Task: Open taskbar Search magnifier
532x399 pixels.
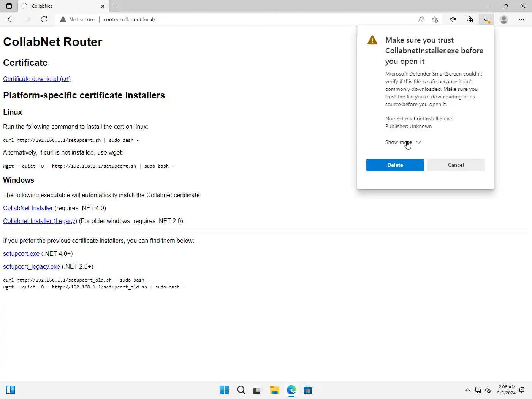Action: coord(241,390)
